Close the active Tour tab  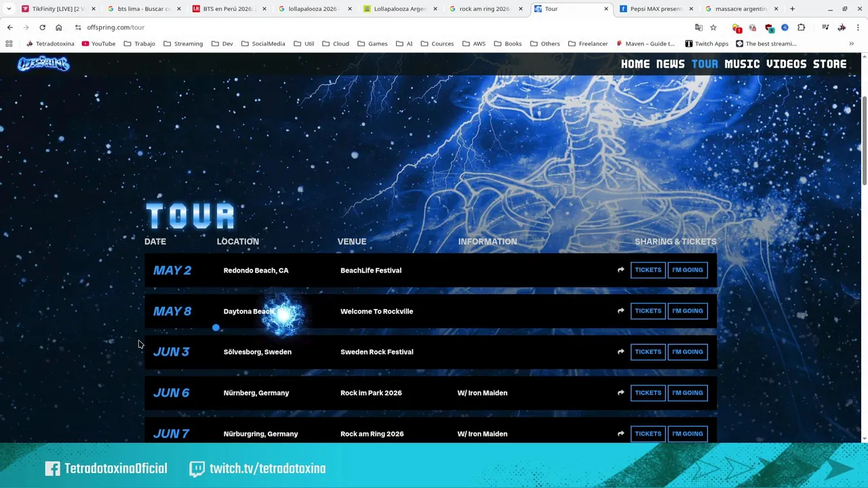pos(606,9)
